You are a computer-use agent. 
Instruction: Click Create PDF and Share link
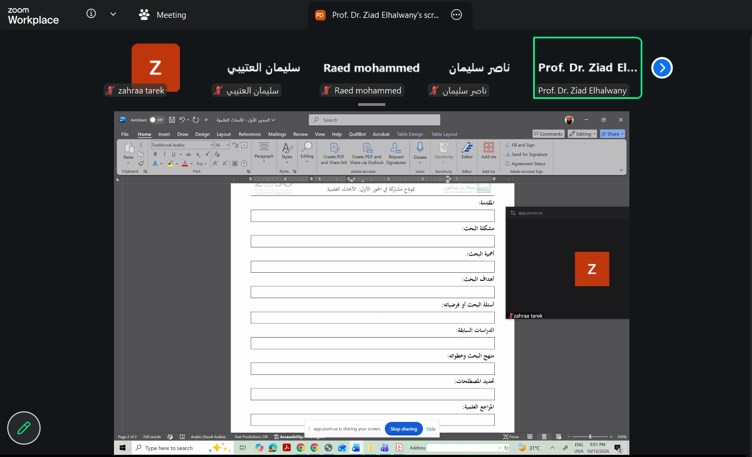[x=334, y=154]
